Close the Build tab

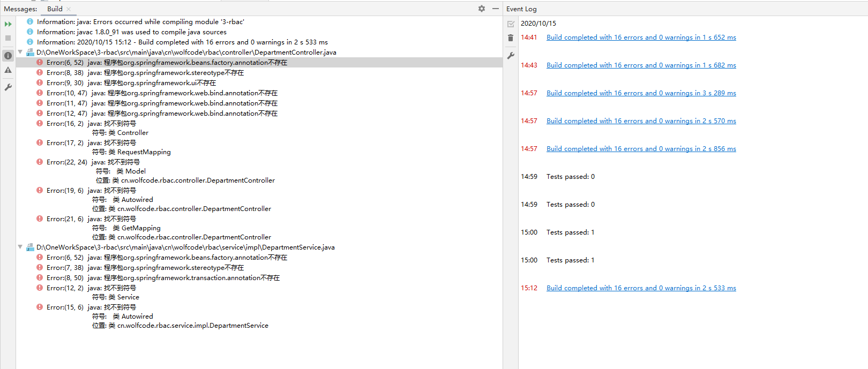[69, 9]
